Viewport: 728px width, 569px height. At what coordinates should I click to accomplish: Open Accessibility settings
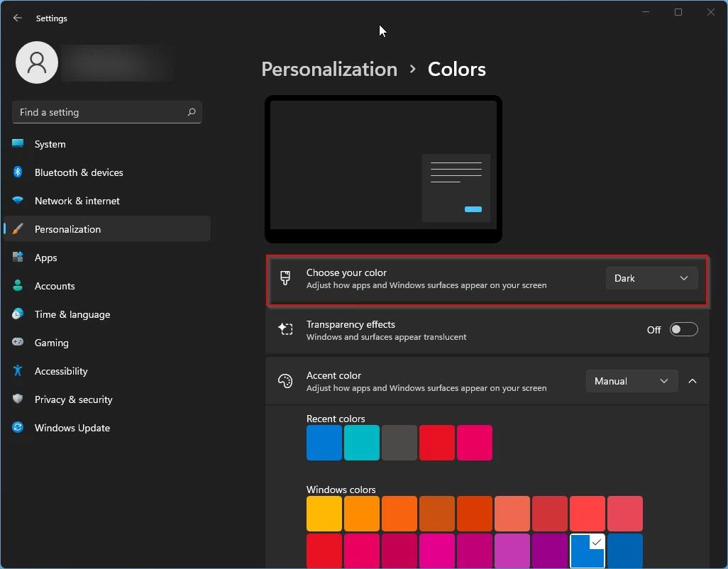click(106, 371)
